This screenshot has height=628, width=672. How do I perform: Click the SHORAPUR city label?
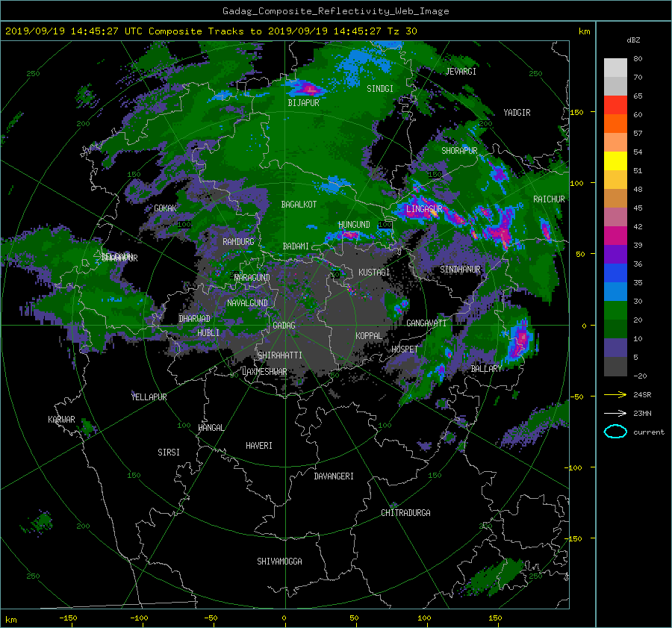click(459, 151)
